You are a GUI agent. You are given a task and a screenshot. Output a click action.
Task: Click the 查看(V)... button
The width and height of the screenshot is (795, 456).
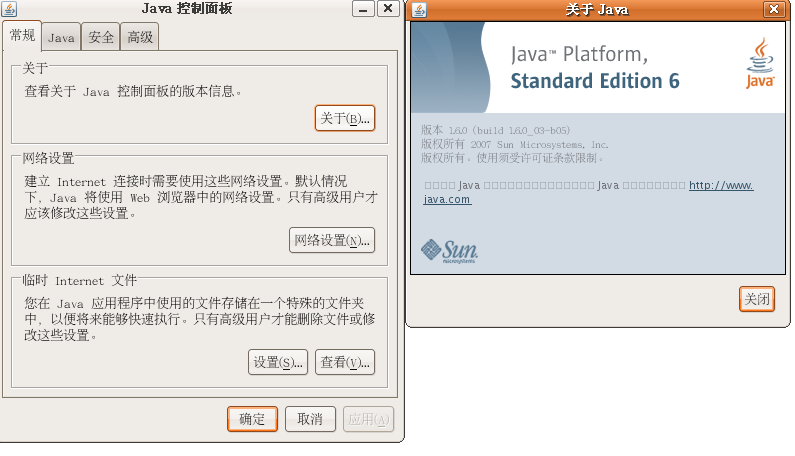tap(345, 362)
